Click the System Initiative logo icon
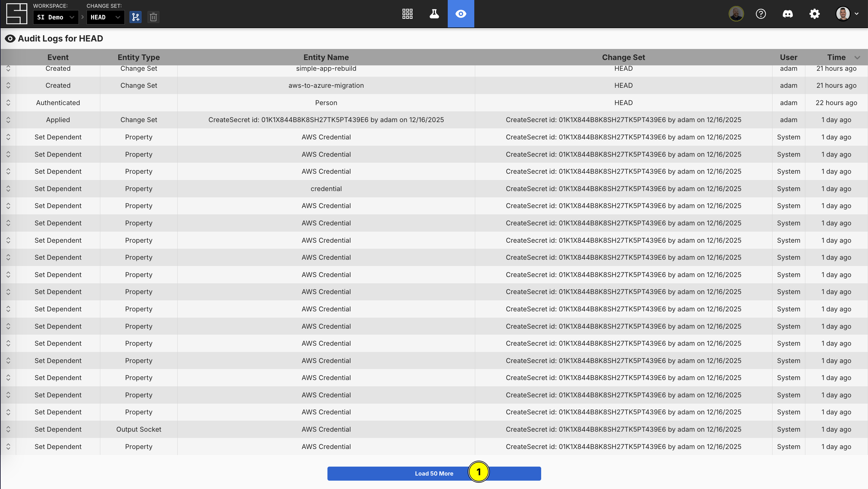Viewport: 868px width, 489px height. click(16, 14)
